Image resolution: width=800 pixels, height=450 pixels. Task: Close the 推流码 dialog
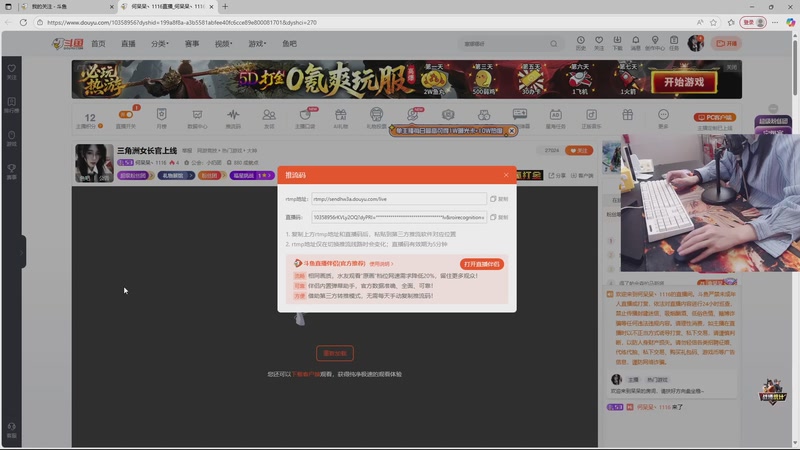[x=506, y=175]
